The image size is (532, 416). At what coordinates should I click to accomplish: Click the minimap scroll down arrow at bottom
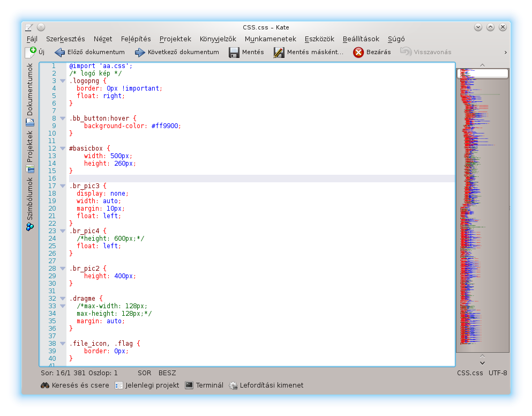click(x=483, y=363)
